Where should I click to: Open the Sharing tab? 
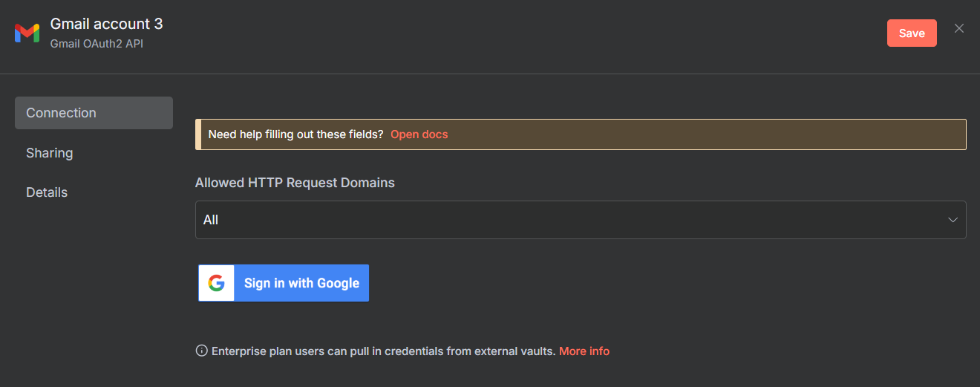click(x=50, y=153)
